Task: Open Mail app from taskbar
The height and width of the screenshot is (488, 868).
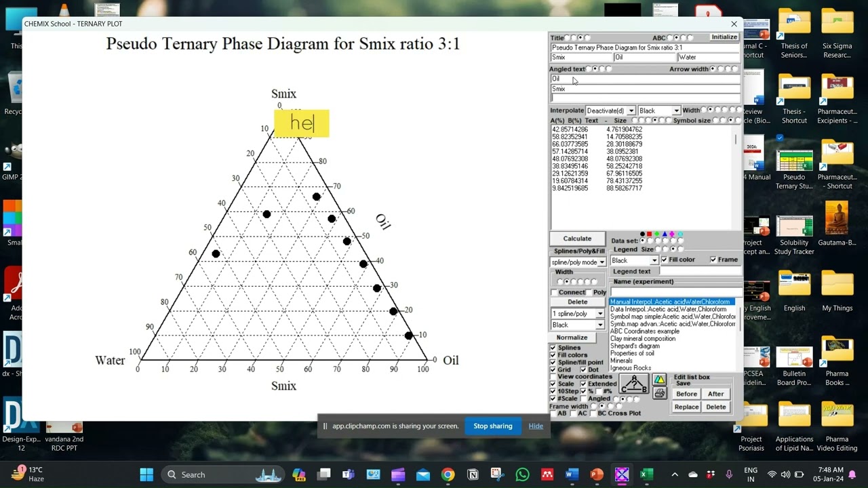Action: pyautogui.click(x=423, y=474)
